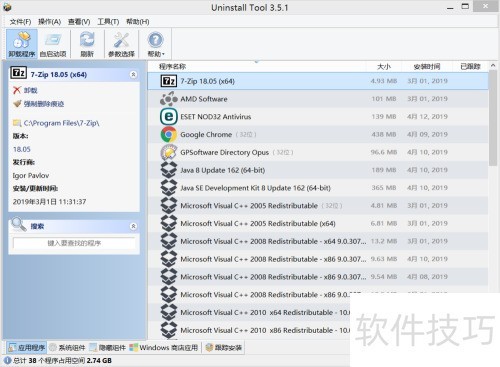Select Directory Opus 96.6 MB size cell
500x367 pixels.
point(384,152)
